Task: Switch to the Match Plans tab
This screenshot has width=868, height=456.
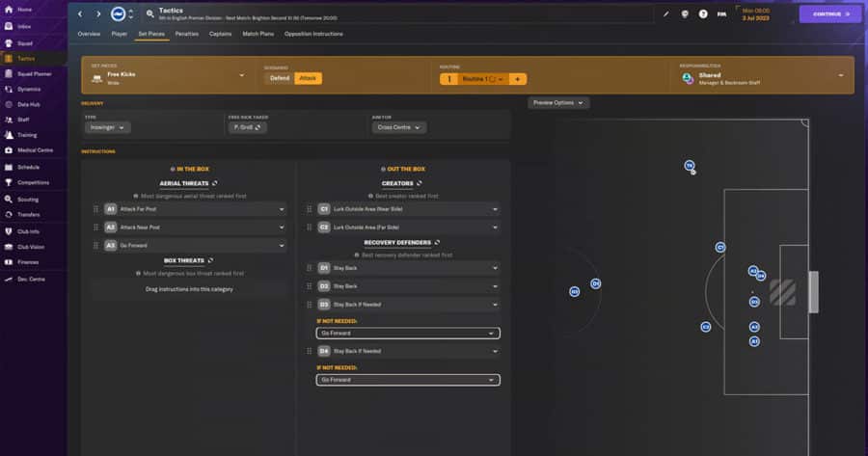Action: click(x=258, y=34)
